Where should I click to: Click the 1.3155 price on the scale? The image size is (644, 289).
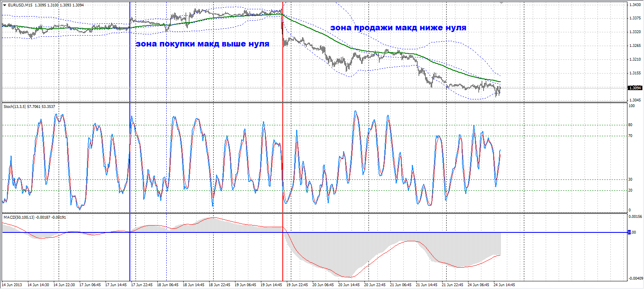click(x=635, y=73)
